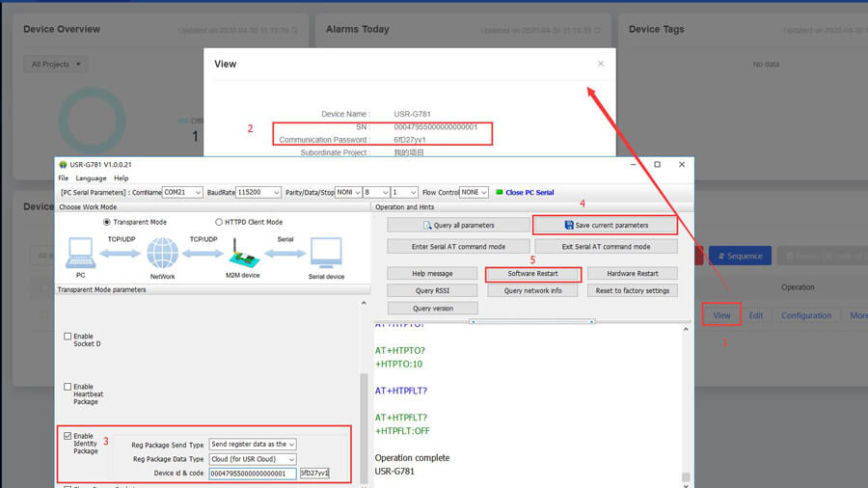Viewport: 868px width, 488px height.
Task: Close the View dialog with the X icon
Action: click(601, 64)
